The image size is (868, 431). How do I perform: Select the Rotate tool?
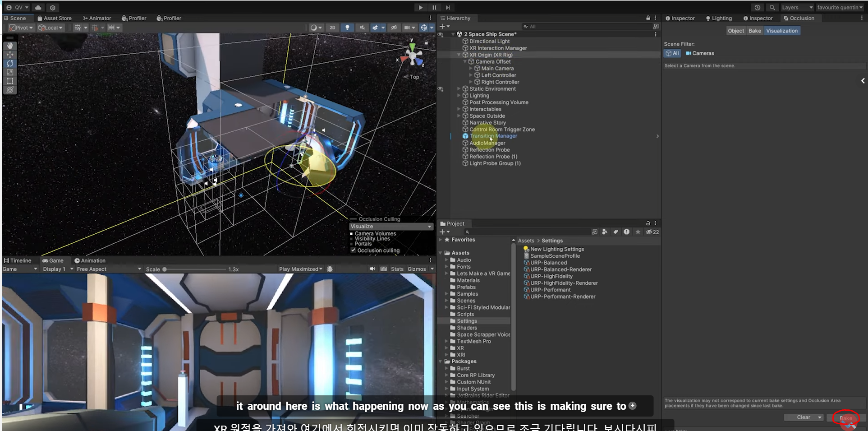click(x=10, y=64)
